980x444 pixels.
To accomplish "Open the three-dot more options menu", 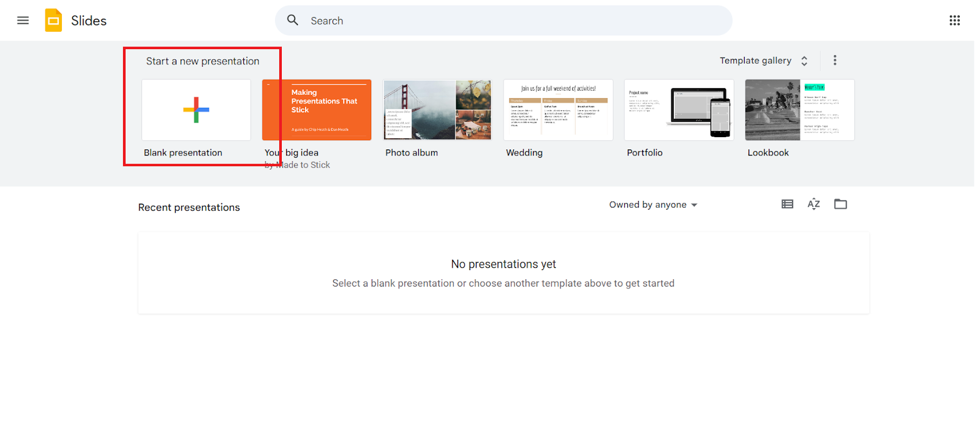I will tap(835, 60).
